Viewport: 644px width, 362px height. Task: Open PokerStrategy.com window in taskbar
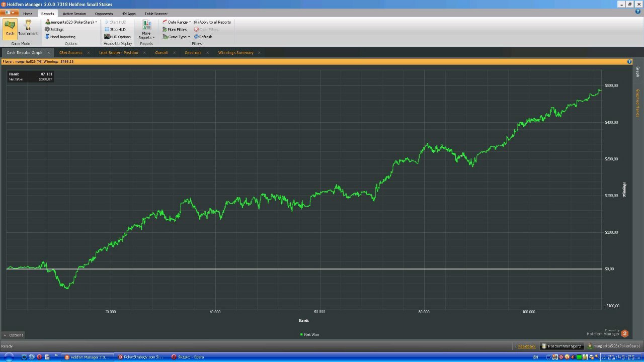tap(140, 357)
